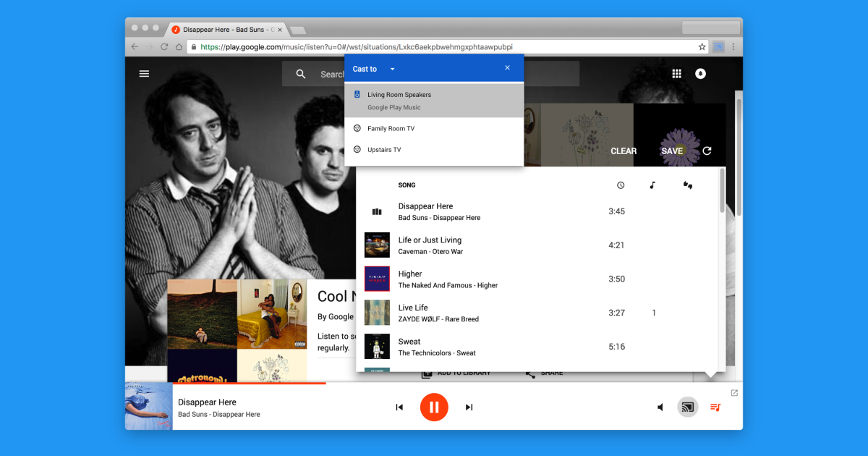Clear the queue with CLEAR
The width and height of the screenshot is (868, 456).
(x=624, y=151)
